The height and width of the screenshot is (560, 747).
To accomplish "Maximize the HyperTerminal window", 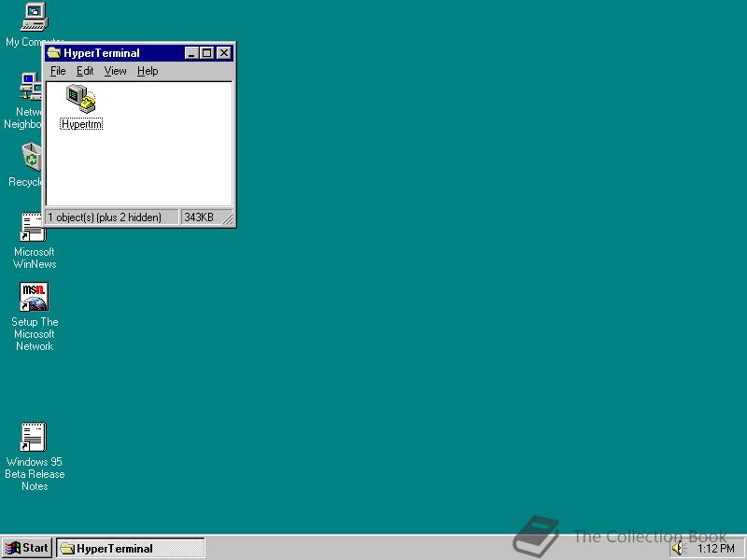I will click(x=206, y=53).
